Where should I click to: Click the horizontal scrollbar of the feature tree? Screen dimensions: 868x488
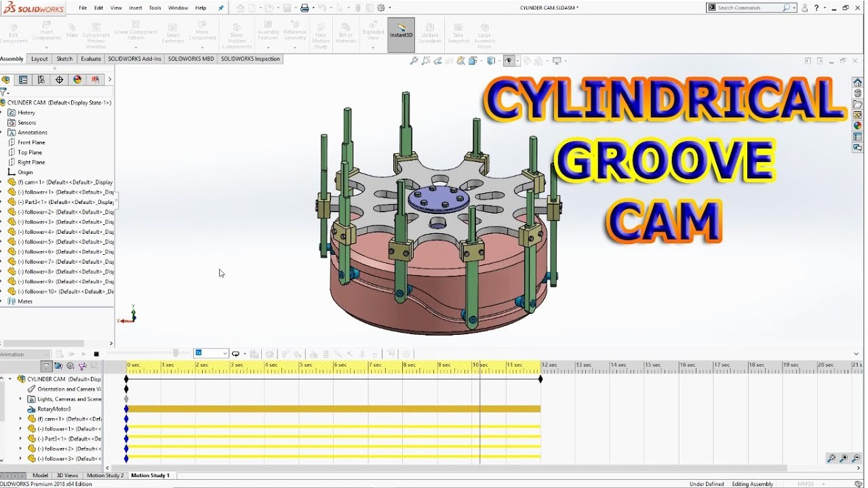coord(43,344)
